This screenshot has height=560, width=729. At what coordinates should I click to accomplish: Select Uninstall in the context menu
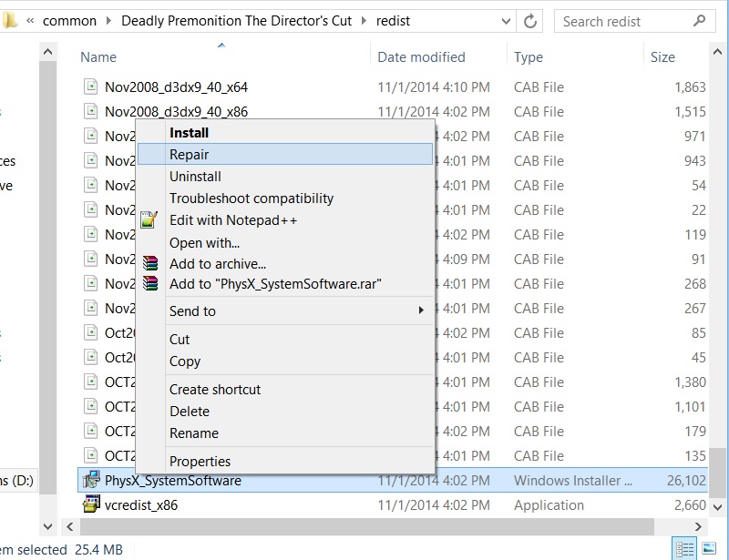(x=195, y=177)
